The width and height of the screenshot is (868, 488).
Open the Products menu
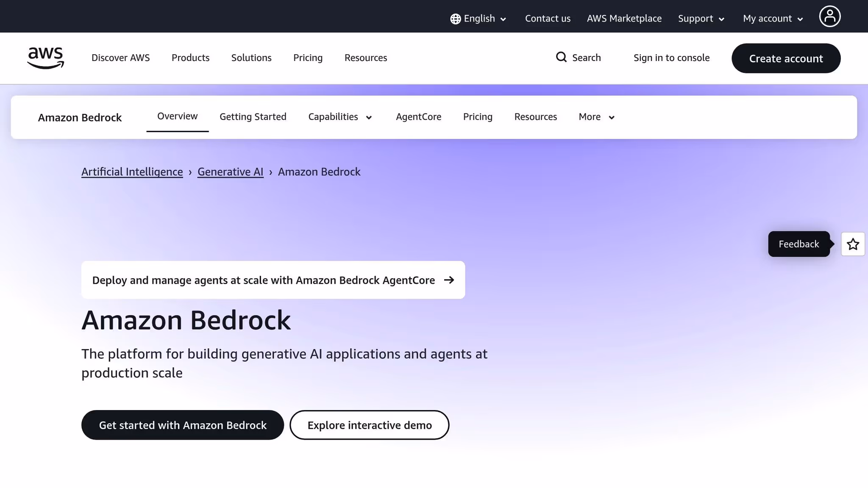point(190,58)
